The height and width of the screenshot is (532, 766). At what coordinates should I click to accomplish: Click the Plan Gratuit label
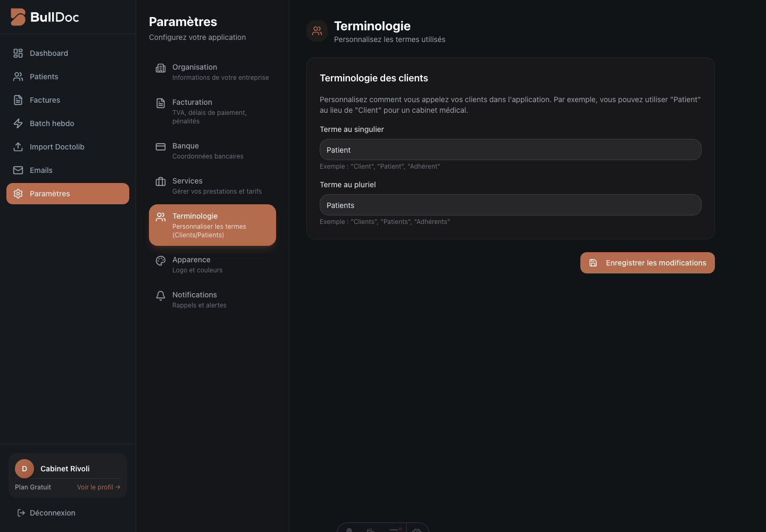pyautogui.click(x=33, y=487)
